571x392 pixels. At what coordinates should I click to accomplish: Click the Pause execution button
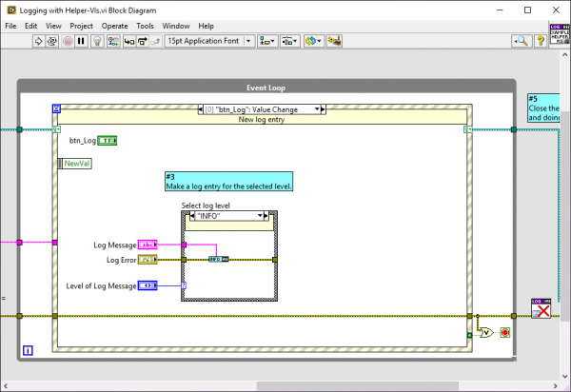click(82, 42)
